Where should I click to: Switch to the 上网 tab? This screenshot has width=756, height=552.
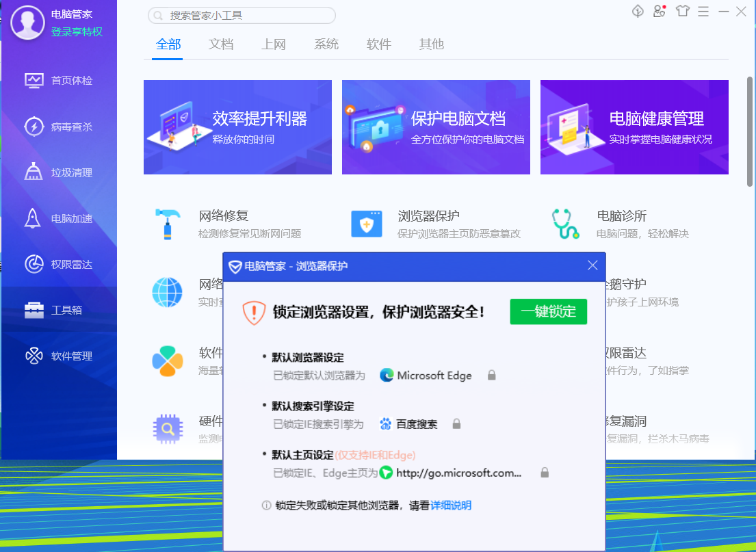coord(274,44)
